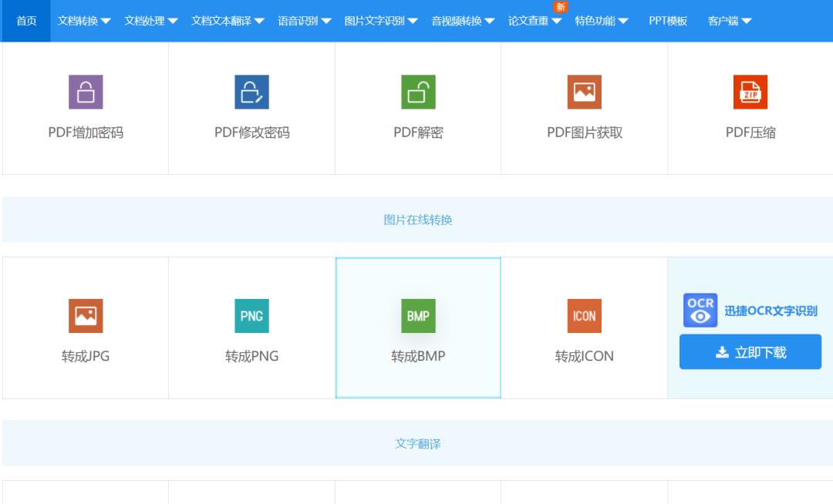Click the 迅捷OCR文字识别 link text
Image resolution: width=833 pixels, height=504 pixels.
(x=771, y=311)
